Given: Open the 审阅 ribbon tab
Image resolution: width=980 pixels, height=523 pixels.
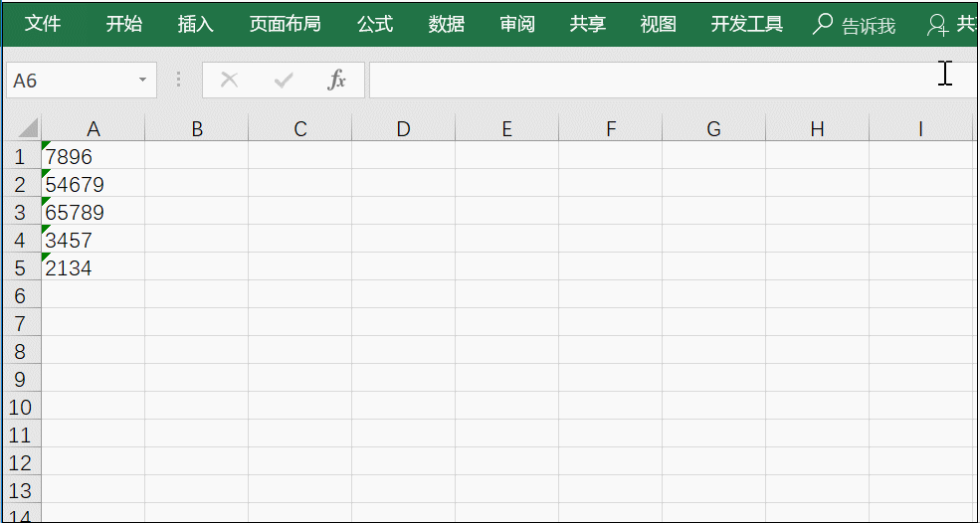Looking at the screenshot, I should tap(517, 25).
